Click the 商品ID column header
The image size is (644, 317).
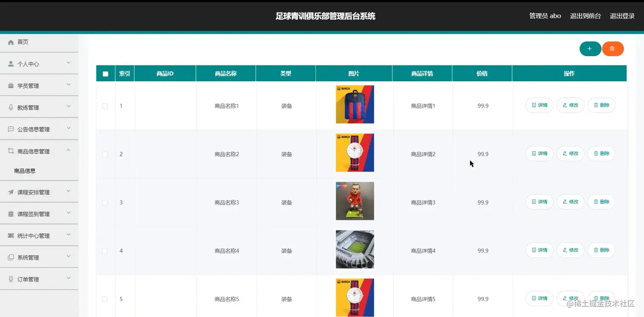(x=165, y=74)
